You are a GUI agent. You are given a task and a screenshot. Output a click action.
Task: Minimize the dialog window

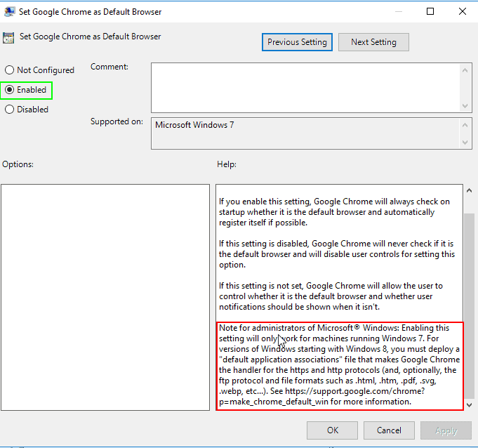tap(399, 12)
